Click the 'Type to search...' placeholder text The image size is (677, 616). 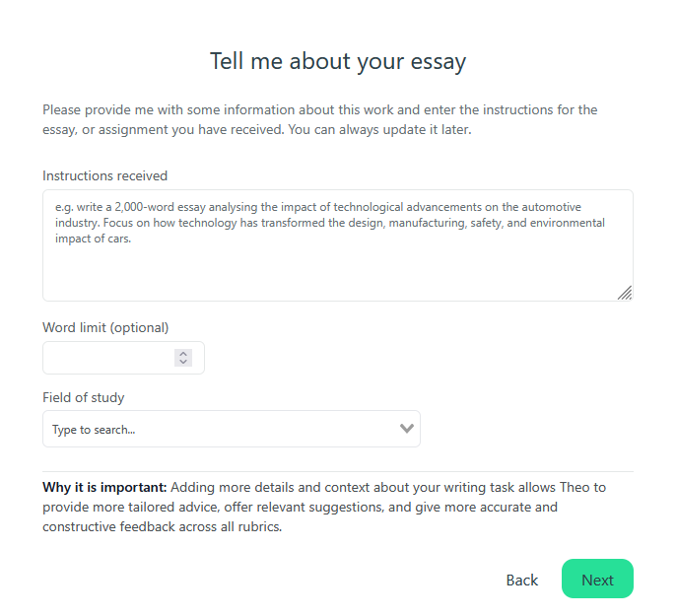(94, 430)
